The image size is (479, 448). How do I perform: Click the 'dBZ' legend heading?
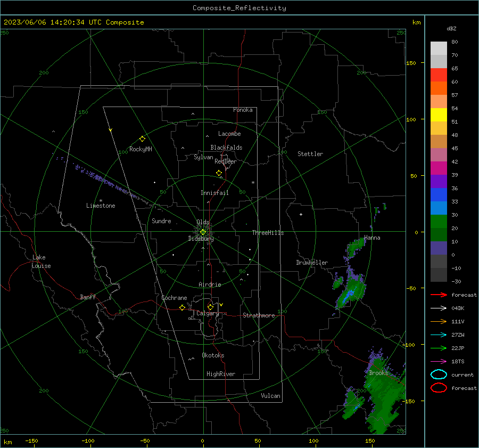click(451, 29)
